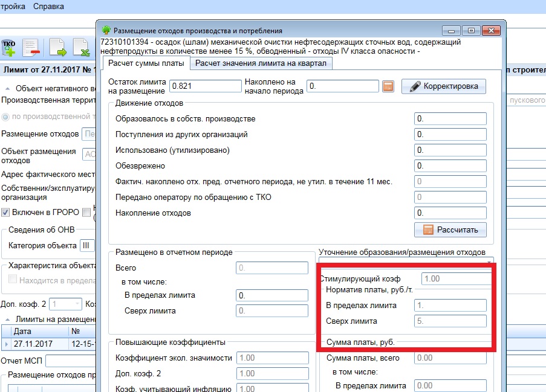Open the 'Справка' menu

pyautogui.click(x=48, y=7)
